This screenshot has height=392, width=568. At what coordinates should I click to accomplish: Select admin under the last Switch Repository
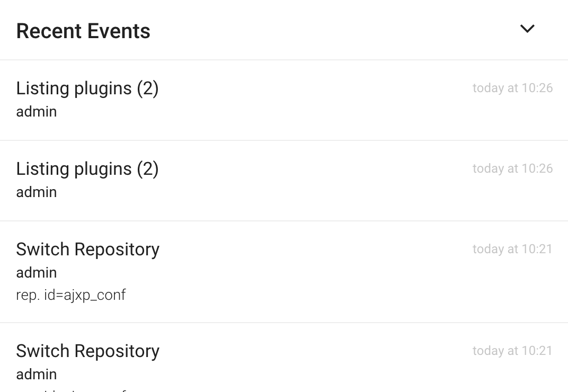(37, 374)
